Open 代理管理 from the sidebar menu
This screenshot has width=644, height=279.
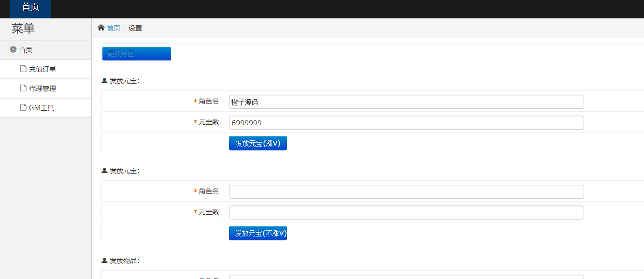43,88
